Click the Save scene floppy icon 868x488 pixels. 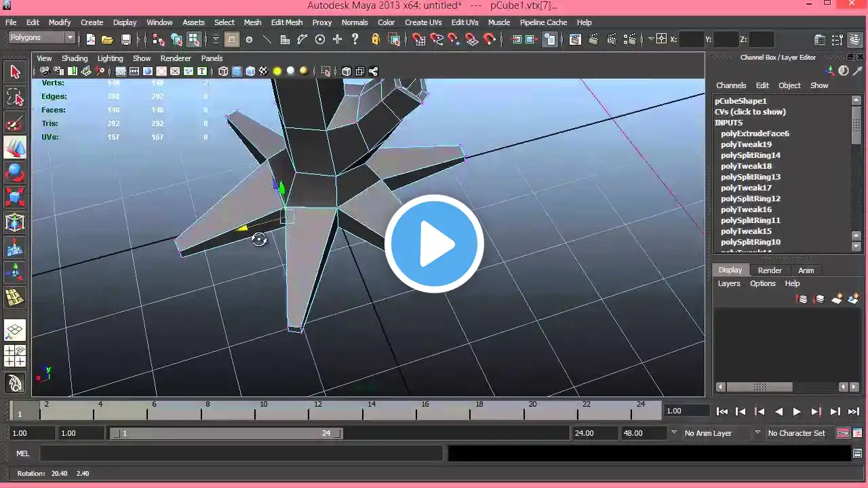[x=125, y=39]
